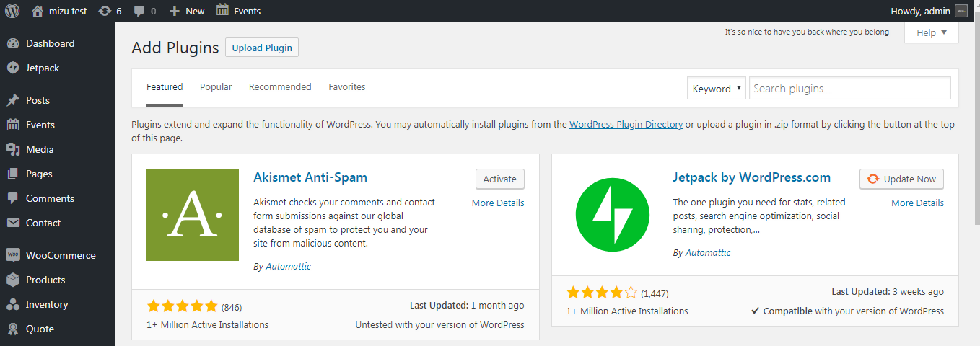980x346 pixels.
Task: Click Update Now for Jetpack
Action: click(901, 179)
